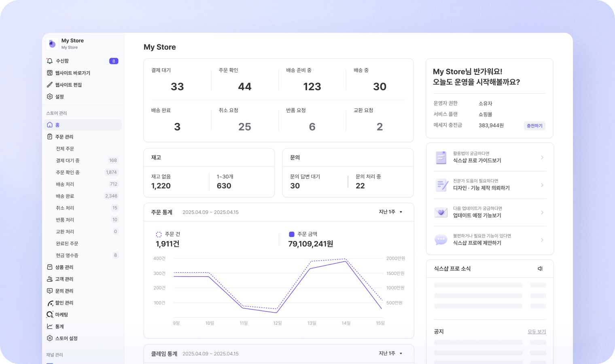Click the product management bag icon
Image resolution: width=615 pixels, height=364 pixels.
50,267
